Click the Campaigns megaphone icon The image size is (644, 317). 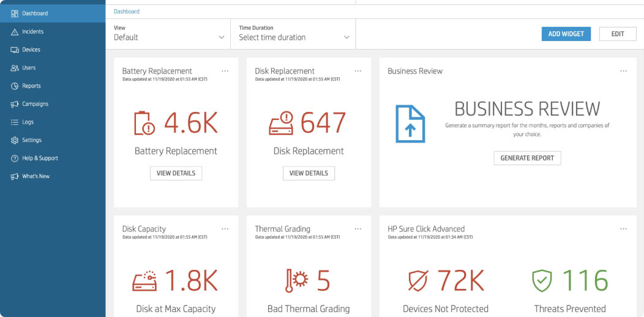point(15,104)
